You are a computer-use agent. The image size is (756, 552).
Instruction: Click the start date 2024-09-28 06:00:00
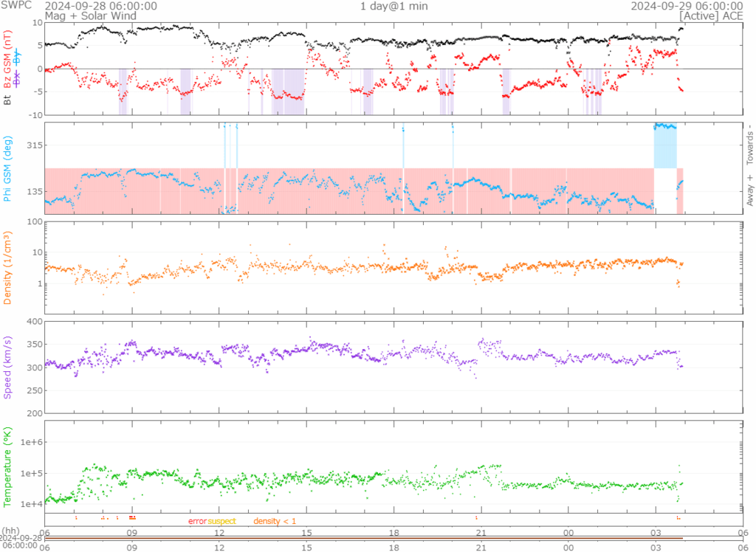point(100,6)
